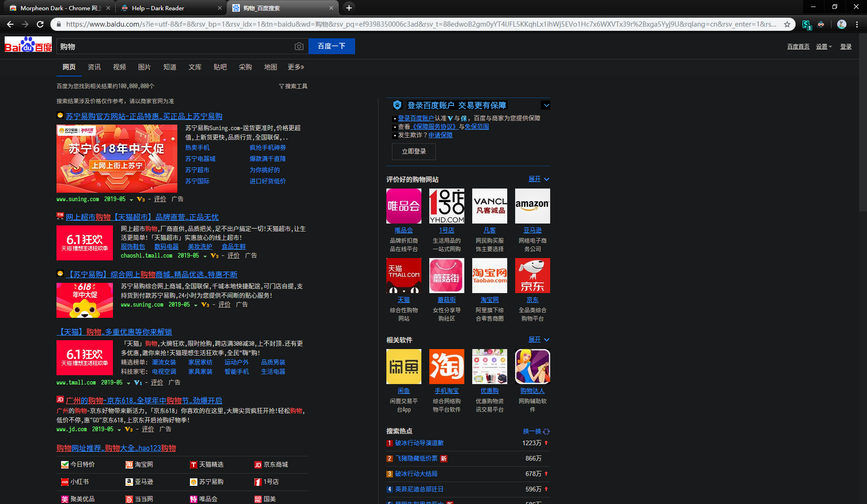Open the 设置 dropdown
The height and width of the screenshot is (504, 867).
tap(824, 47)
